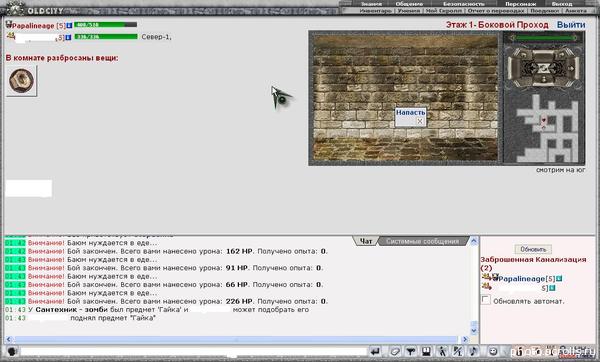Click the right arrow on the navigation compass
The height and width of the screenshot is (362, 600).
point(571,68)
